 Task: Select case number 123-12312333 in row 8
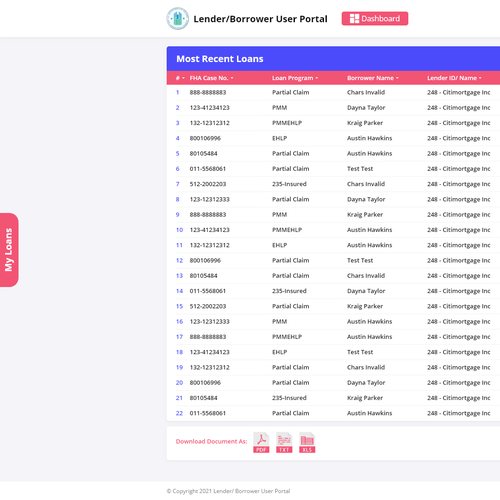click(x=210, y=199)
